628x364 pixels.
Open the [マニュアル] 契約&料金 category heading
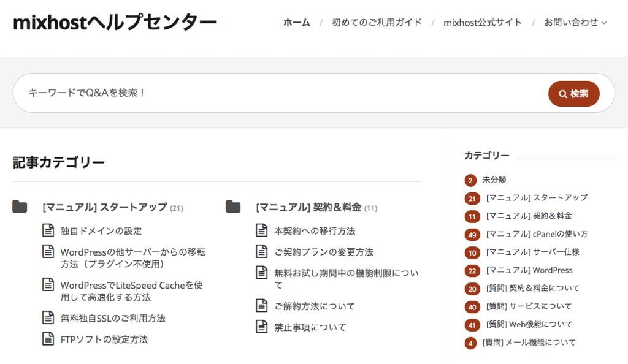[308, 207]
